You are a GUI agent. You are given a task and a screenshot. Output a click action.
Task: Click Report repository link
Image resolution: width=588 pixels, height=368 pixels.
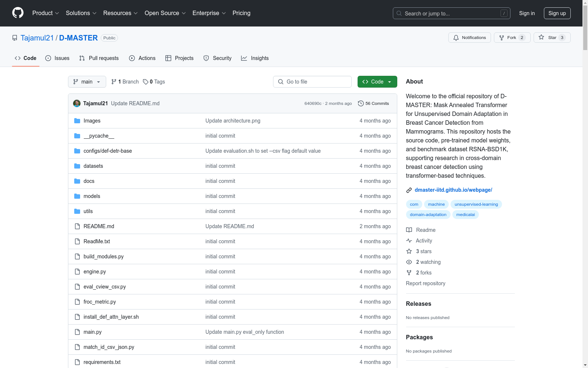coord(426,283)
